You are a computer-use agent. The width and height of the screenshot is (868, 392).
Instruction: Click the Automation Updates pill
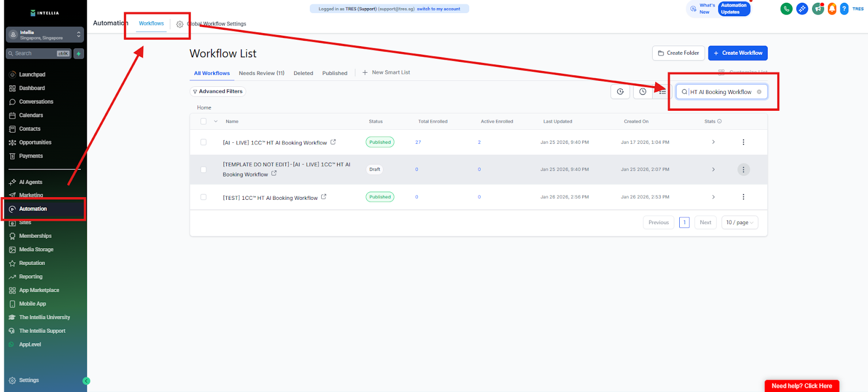734,9
